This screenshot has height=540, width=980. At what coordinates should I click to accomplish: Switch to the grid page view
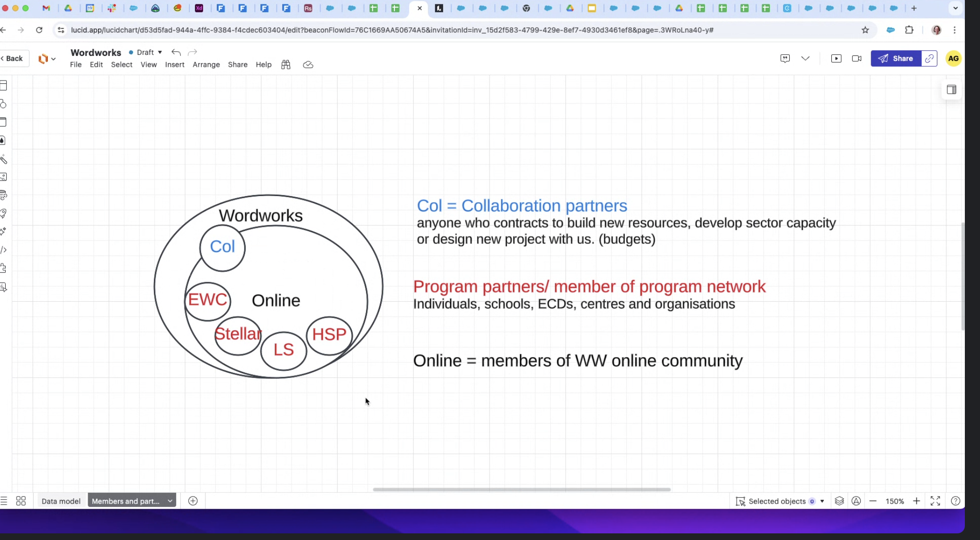click(x=21, y=501)
